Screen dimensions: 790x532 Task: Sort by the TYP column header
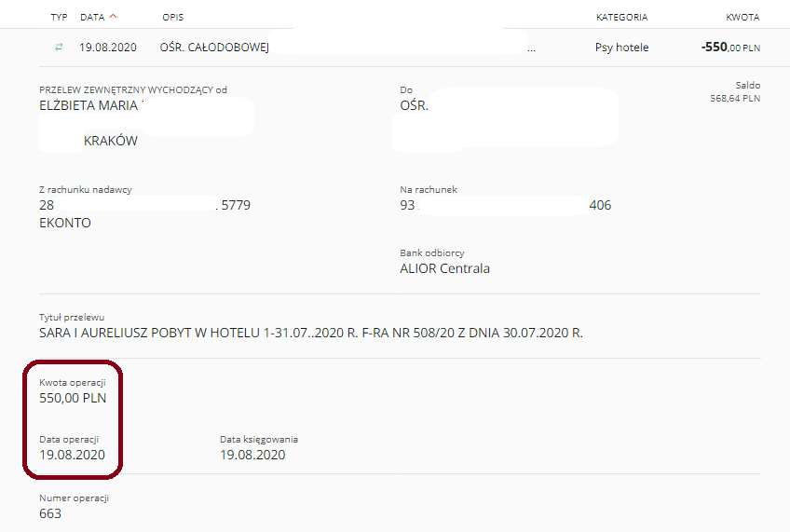pyautogui.click(x=59, y=17)
